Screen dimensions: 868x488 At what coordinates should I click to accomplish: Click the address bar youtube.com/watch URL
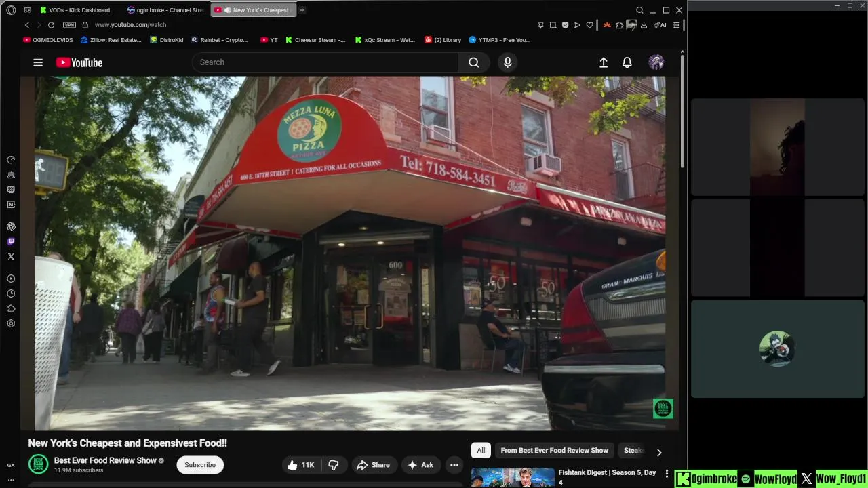tap(130, 25)
